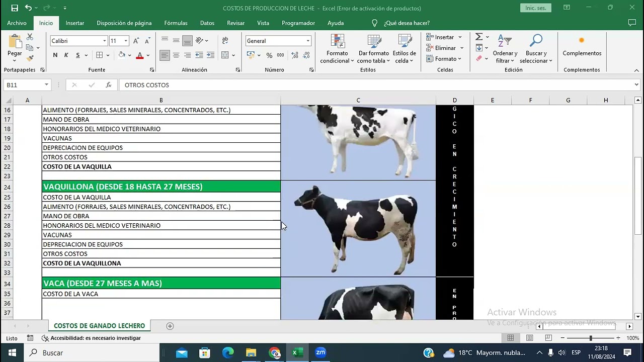
Task: Click the AutoSum sigma icon
Action: pyautogui.click(x=479, y=37)
